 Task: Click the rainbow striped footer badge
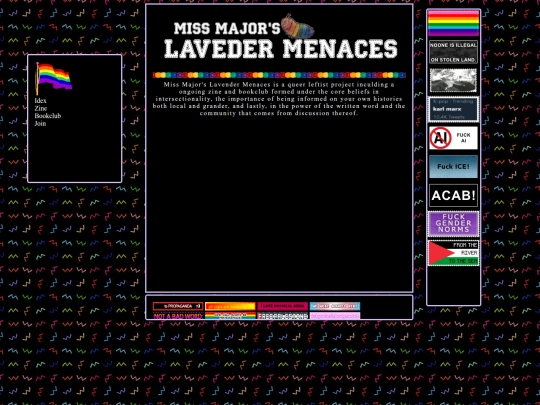(x=230, y=316)
